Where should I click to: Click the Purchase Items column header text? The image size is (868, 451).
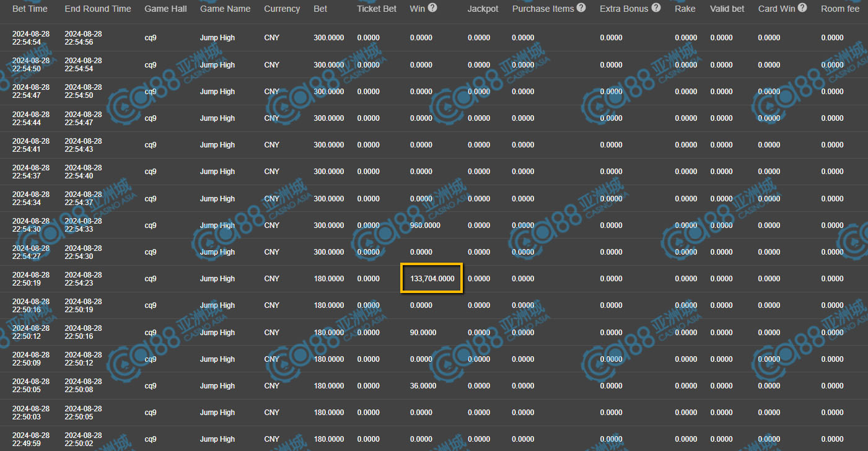[x=543, y=9]
